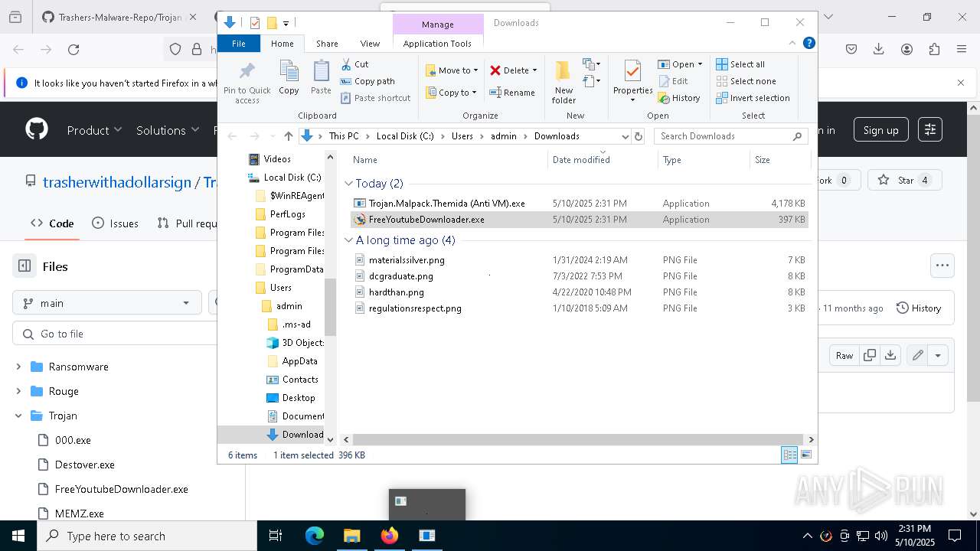
Task: Collapse the ribbon chevron
Action: click(792, 44)
